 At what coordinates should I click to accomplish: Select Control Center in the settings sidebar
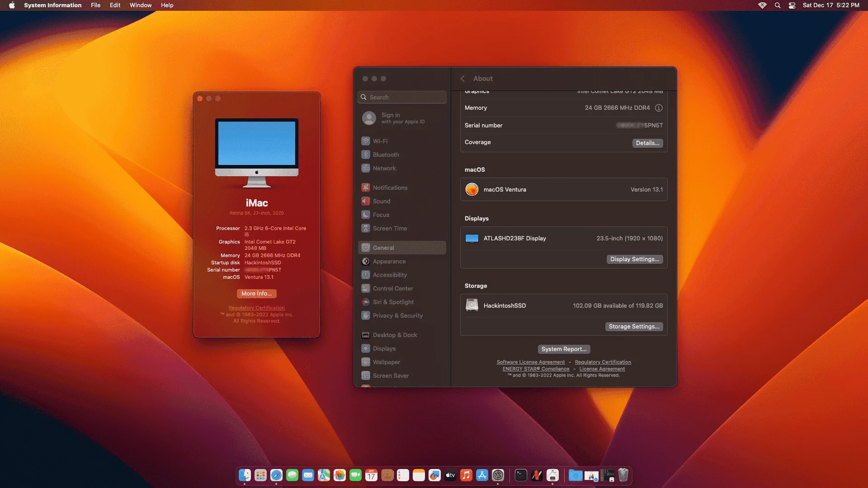[x=402, y=288]
